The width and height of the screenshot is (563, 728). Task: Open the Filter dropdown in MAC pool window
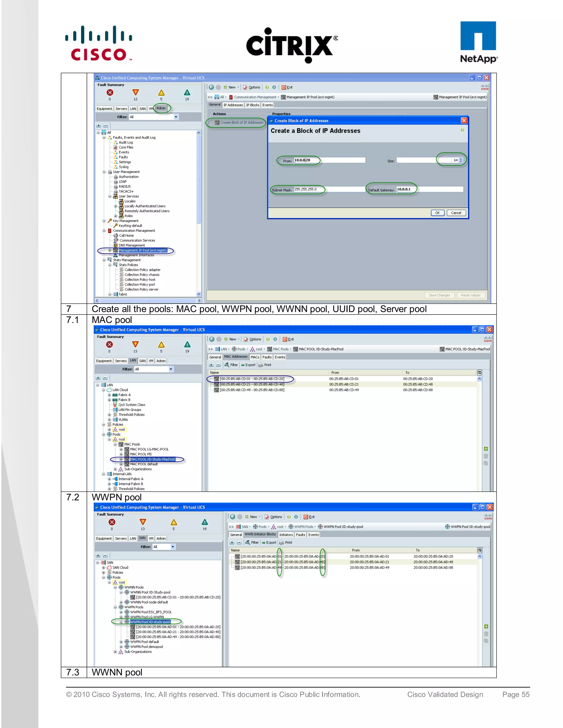coord(171,369)
